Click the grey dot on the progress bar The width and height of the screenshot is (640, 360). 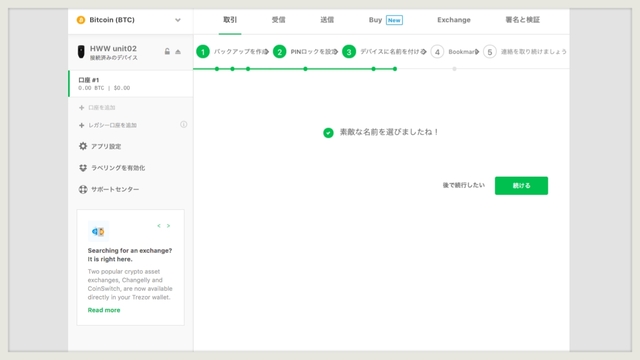point(454,69)
